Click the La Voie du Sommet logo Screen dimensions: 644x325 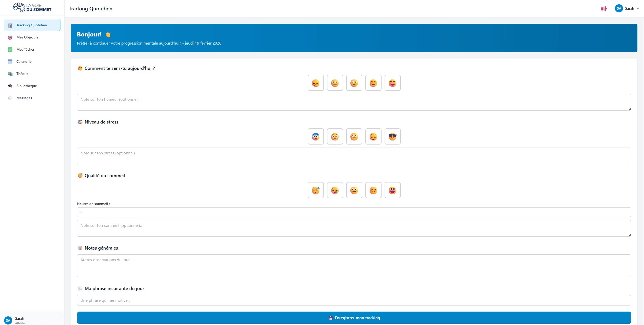click(32, 8)
